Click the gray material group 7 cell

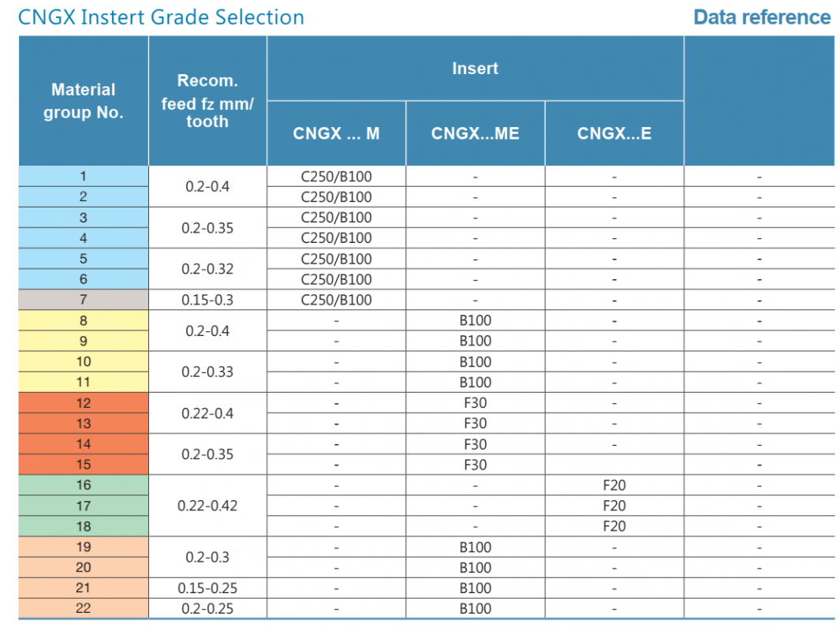click(84, 300)
